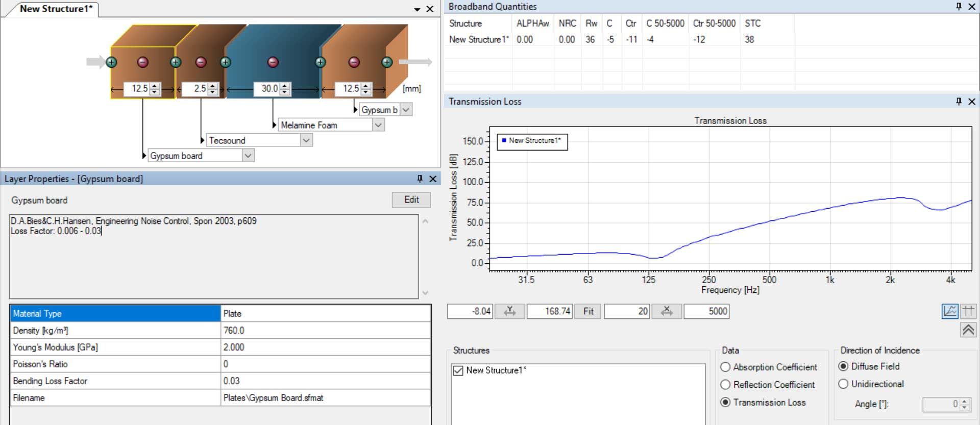This screenshot has width=980, height=425.
Task: Decrease Melamine Foam thickness with down arrow
Action: tap(285, 92)
